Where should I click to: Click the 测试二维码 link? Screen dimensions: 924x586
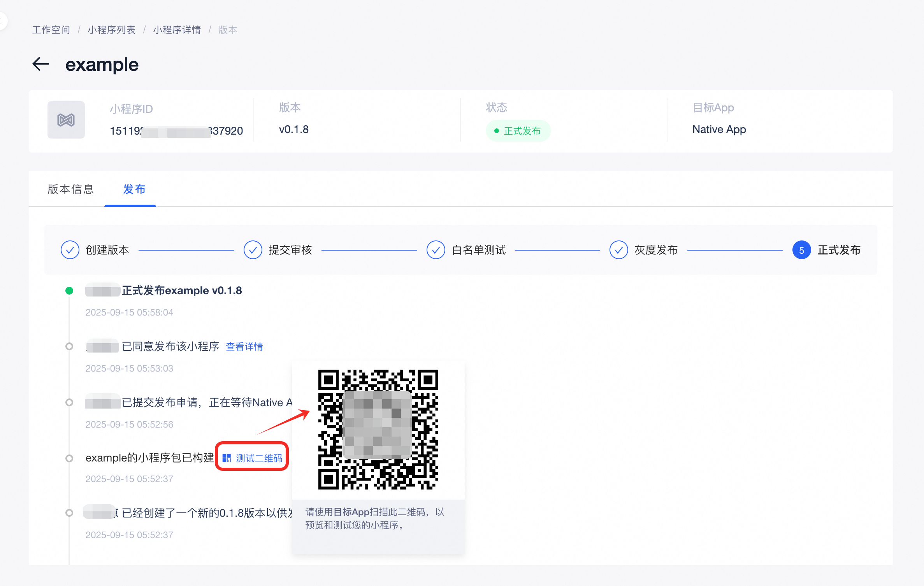click(x=259, y=458)
